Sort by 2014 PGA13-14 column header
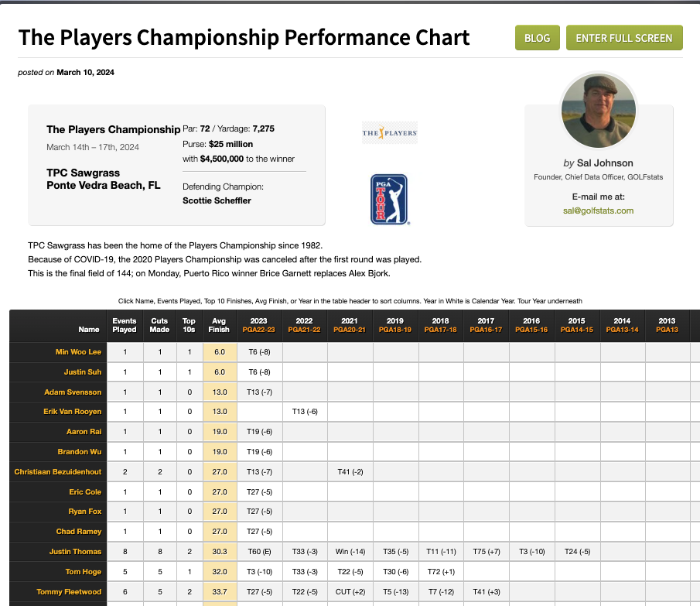700x606 pixels. (622, 325)
